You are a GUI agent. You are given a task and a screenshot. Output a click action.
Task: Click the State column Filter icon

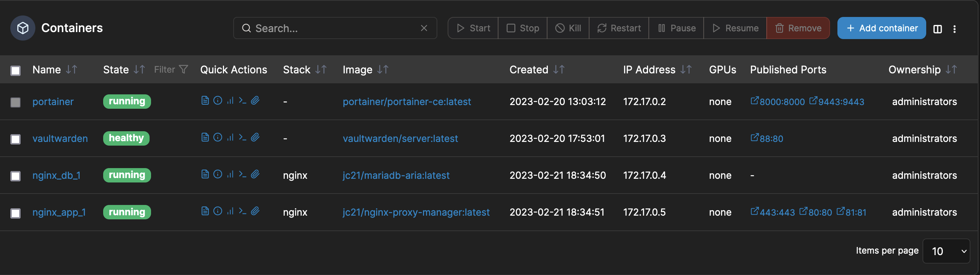pos(183,70)
